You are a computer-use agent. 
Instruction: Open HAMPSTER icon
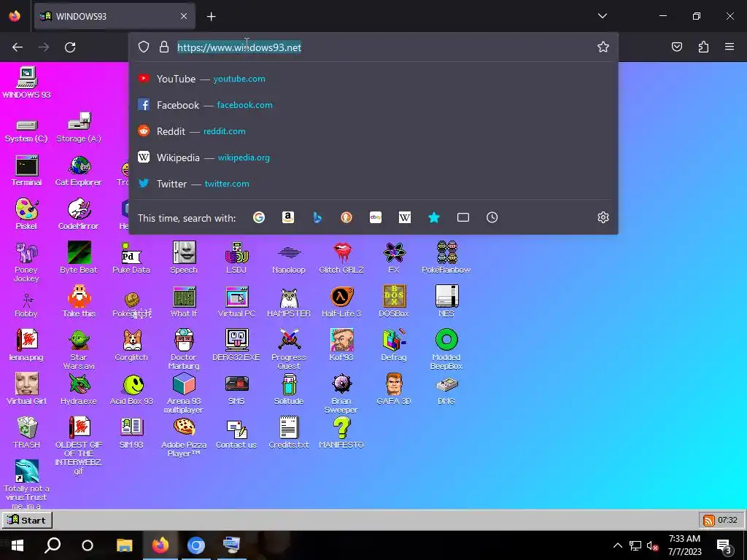(x=289, y=297)
